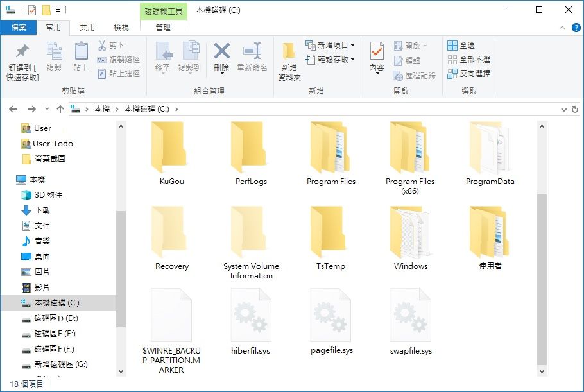Viewport: 584px width, 392px height.
Task: Select the pagefile.sys file
Action: click(x=332, y=322)
